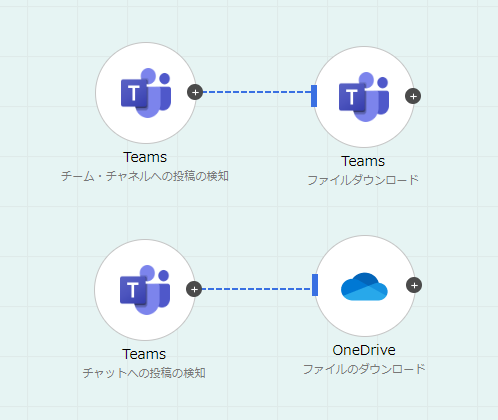Click Teams name above ファイルダウンロード
The image size is (498, 420).
pyautogui.click(x=363, y=161)
